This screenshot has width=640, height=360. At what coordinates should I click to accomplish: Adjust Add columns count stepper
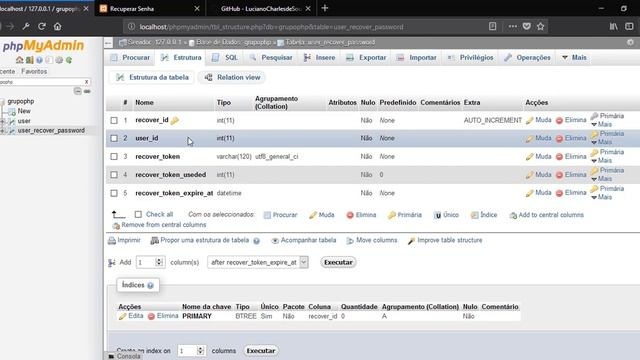[x=159, y=262]
